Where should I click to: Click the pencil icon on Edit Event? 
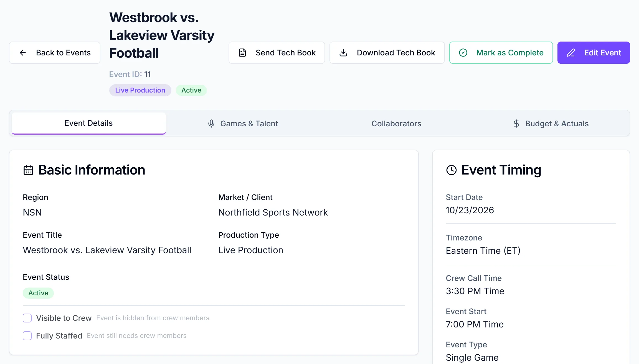tap(571, 53)
